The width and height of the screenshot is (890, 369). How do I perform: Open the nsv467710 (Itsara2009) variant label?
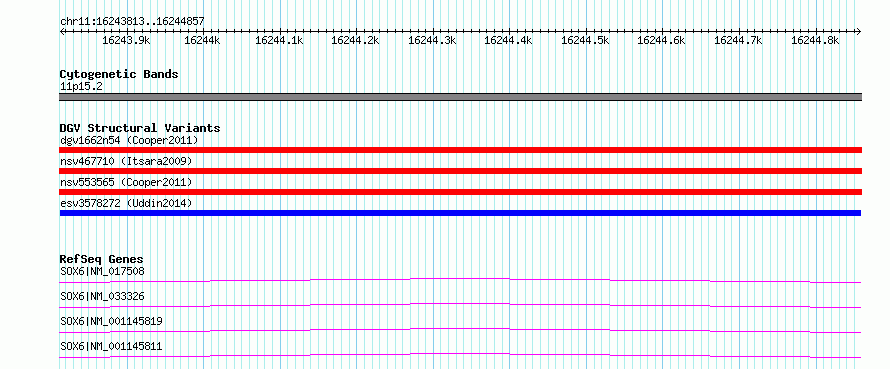coord(126,161)
